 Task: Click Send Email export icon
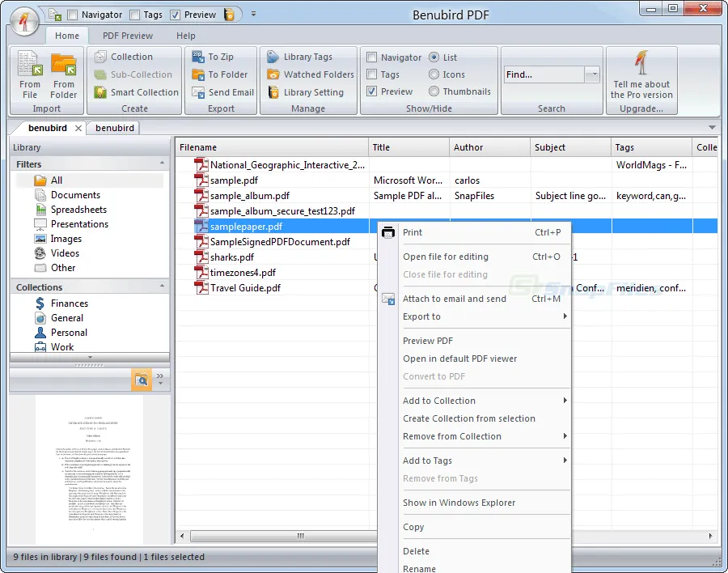198,92
